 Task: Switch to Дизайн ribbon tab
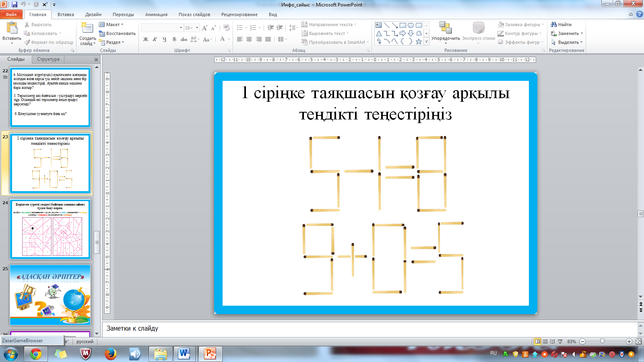93,14
